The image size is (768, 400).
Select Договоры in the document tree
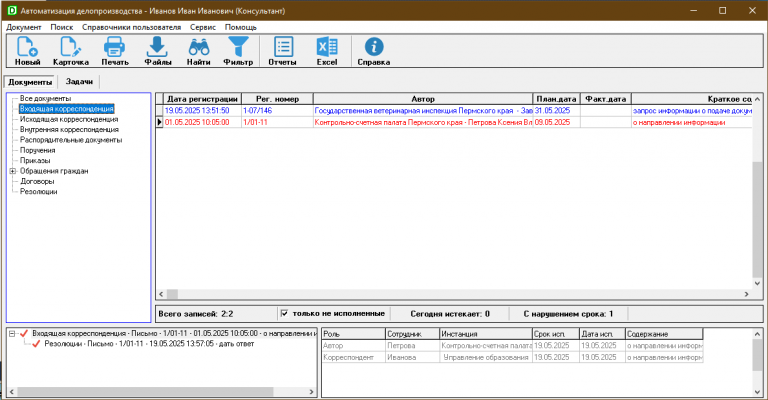37,181
